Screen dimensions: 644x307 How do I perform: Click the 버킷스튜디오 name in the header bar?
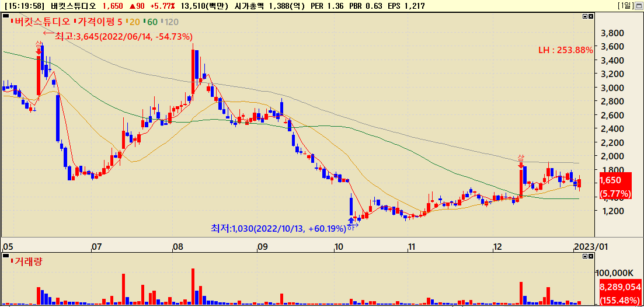click(74, 6)
